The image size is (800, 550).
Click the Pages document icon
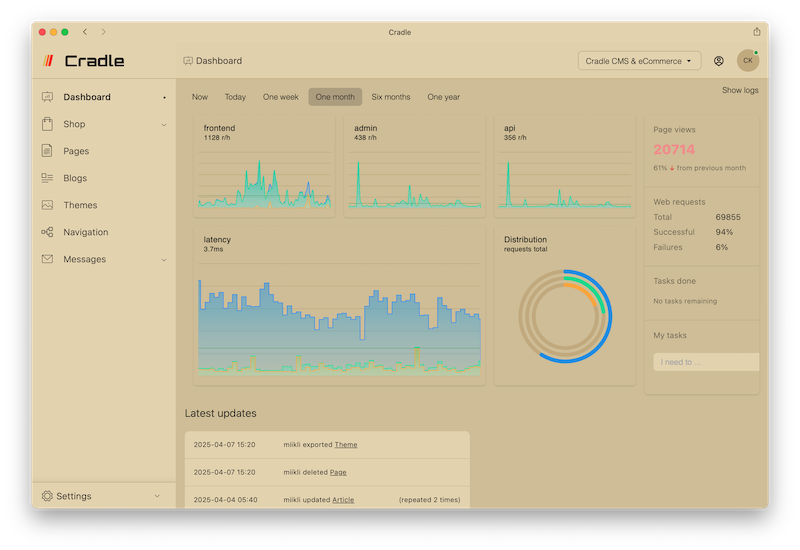47,151
